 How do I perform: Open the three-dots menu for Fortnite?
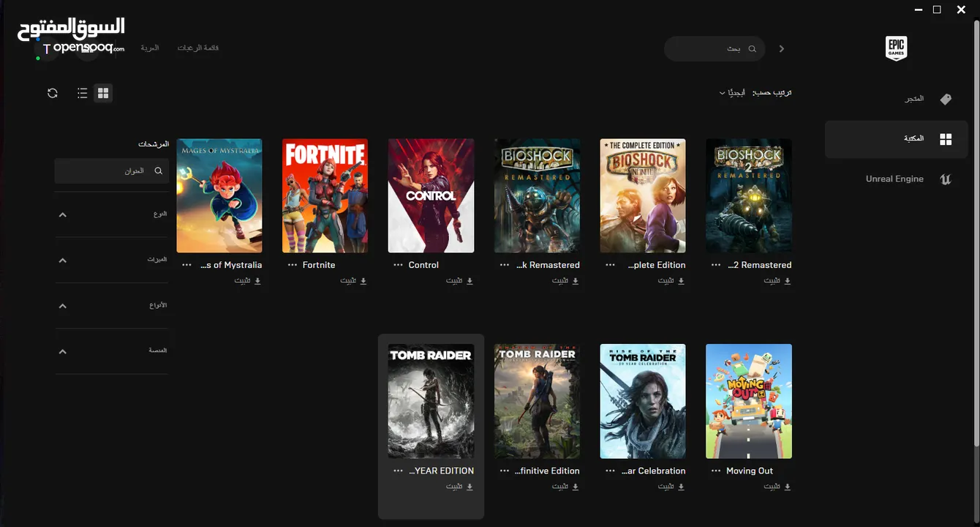[x=293, y=265]
